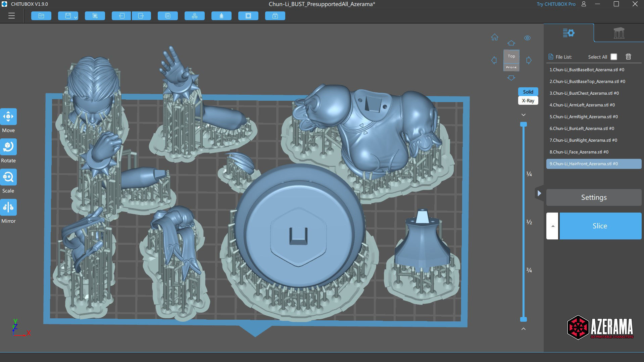This screenshot has width=644, height=362.
Task: Select 4.Chun-Li_ArmLeft_Azerama.stl in file list
Action: point(594,105)
